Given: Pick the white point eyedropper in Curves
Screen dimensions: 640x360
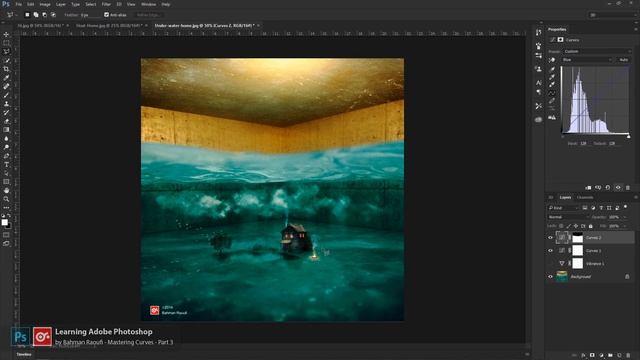Looking at the screenshot, I should point(552,85).
